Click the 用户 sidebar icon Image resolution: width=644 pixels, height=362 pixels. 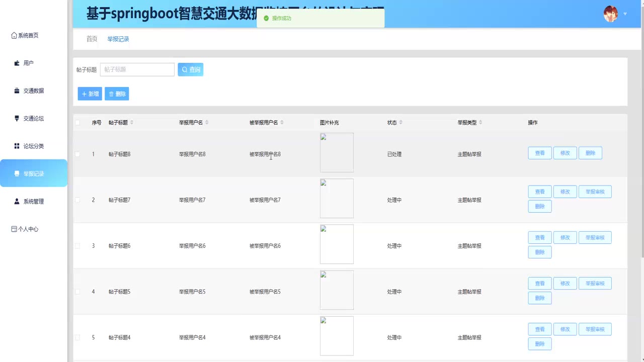(17, 63)
